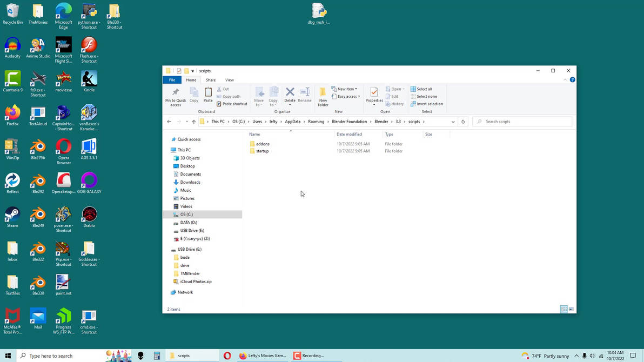Screen dimensions: 644x362
Task: Refresh the scripts folder view
Action: coord(463,122)
